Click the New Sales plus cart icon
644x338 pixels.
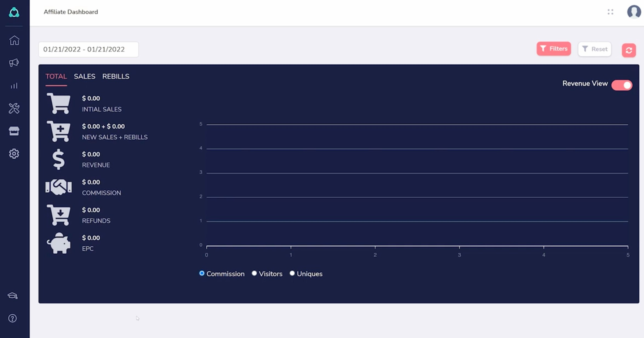(58, 131)
